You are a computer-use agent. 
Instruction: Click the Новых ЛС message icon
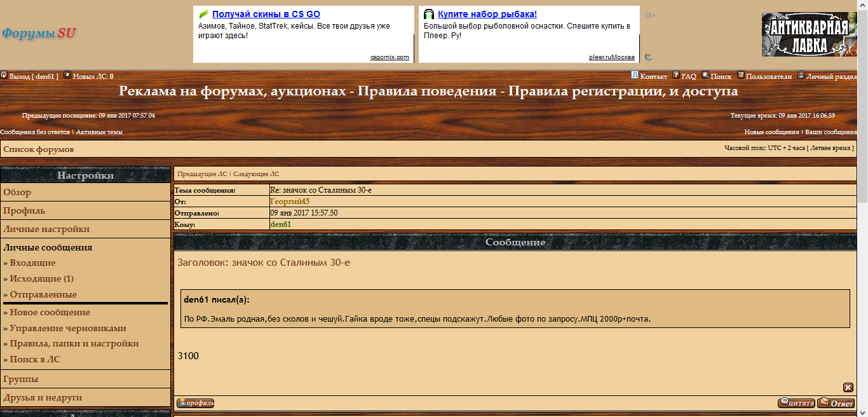click(x=67, y=75)
